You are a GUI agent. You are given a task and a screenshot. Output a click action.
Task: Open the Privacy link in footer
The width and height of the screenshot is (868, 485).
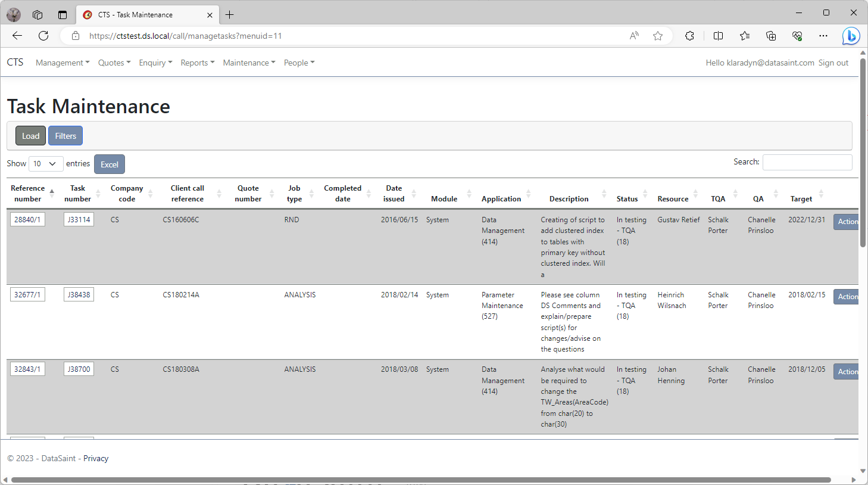96,458
